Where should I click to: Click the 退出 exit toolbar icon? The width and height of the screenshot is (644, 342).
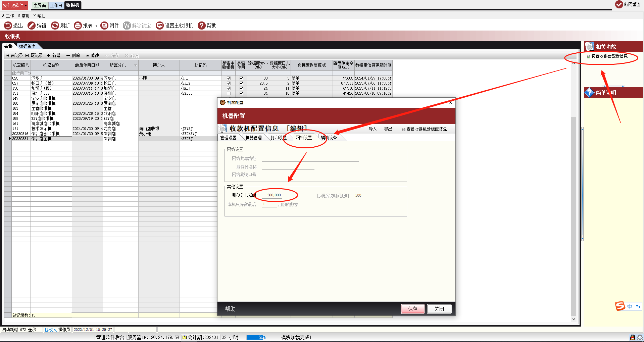click(8, 26)
